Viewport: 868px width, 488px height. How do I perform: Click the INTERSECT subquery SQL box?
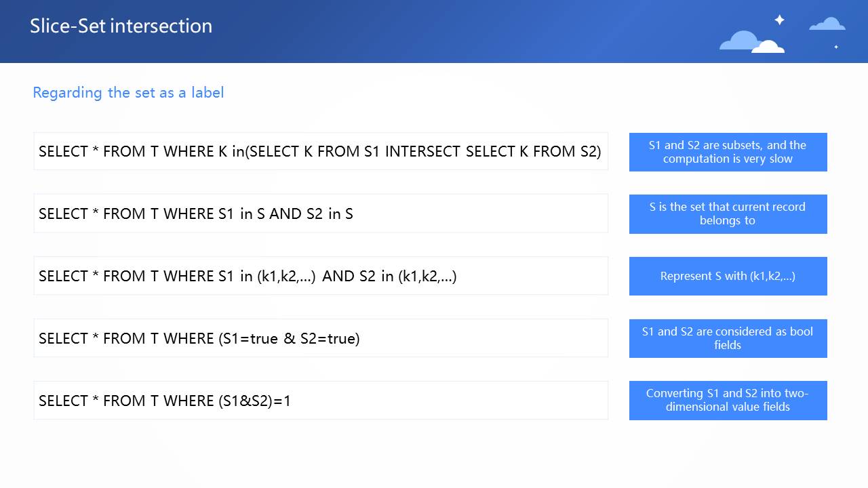(320, 151)
